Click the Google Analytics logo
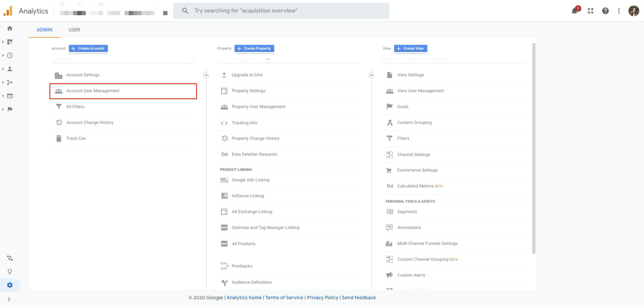The image size is (644, 305). pos(8,11)
